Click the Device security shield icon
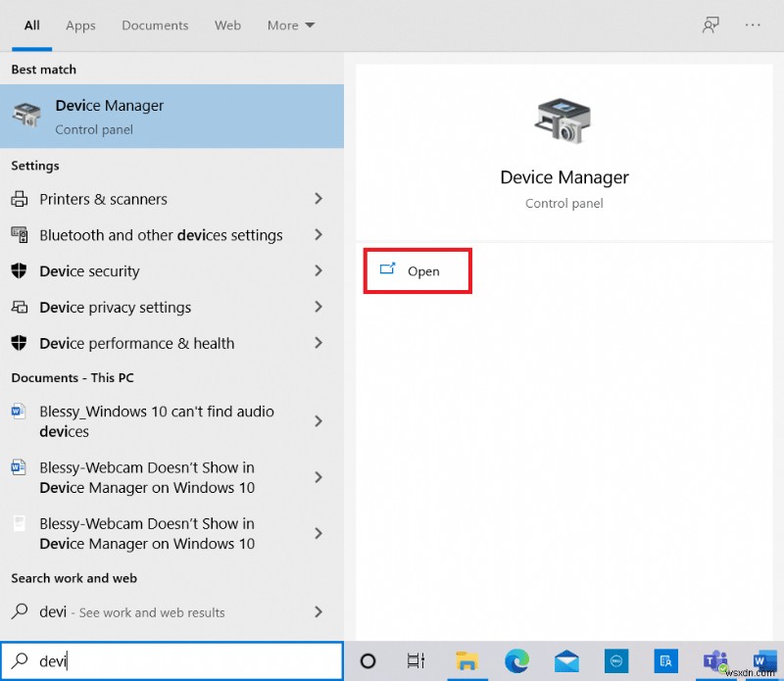 coord(21,271)
